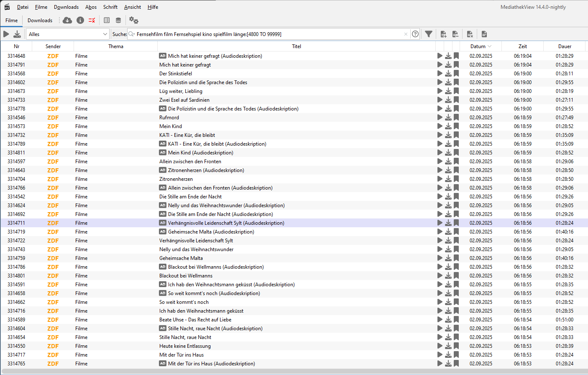Click the AD icon on 'Geheimsache Malta (Audiodeskription)'

163,231
